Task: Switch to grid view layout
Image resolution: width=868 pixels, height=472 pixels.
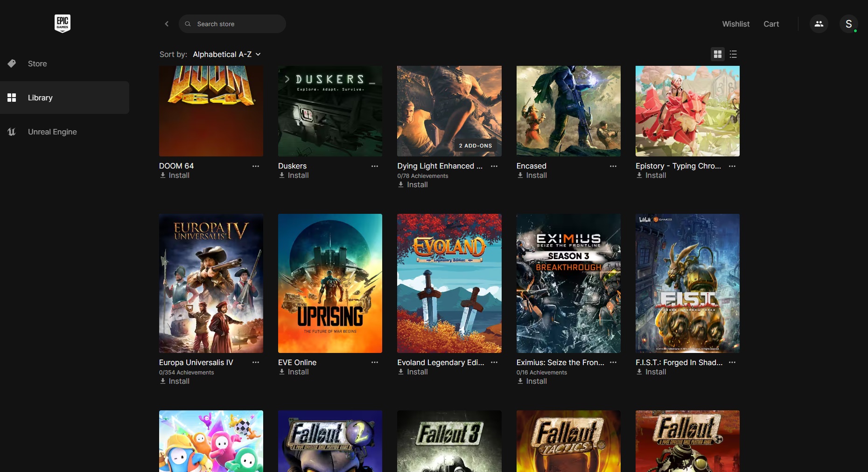Action: click(717, 54)
